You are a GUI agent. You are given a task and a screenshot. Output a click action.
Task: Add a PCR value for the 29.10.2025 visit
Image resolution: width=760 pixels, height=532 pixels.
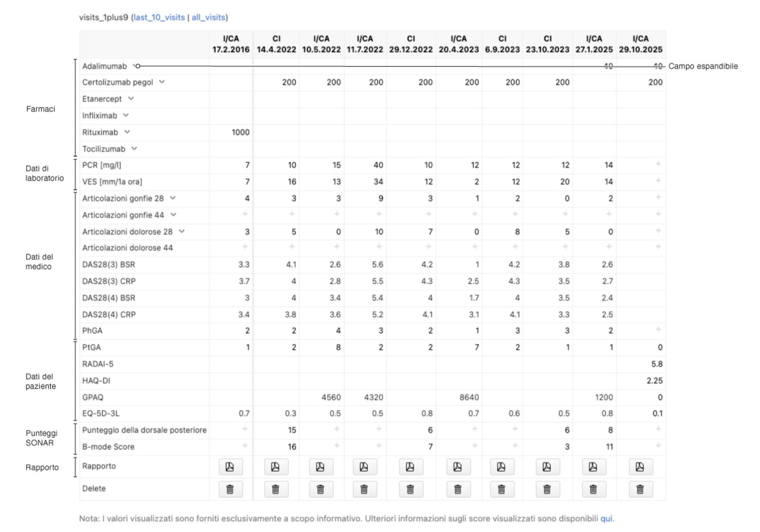point(658,165)
